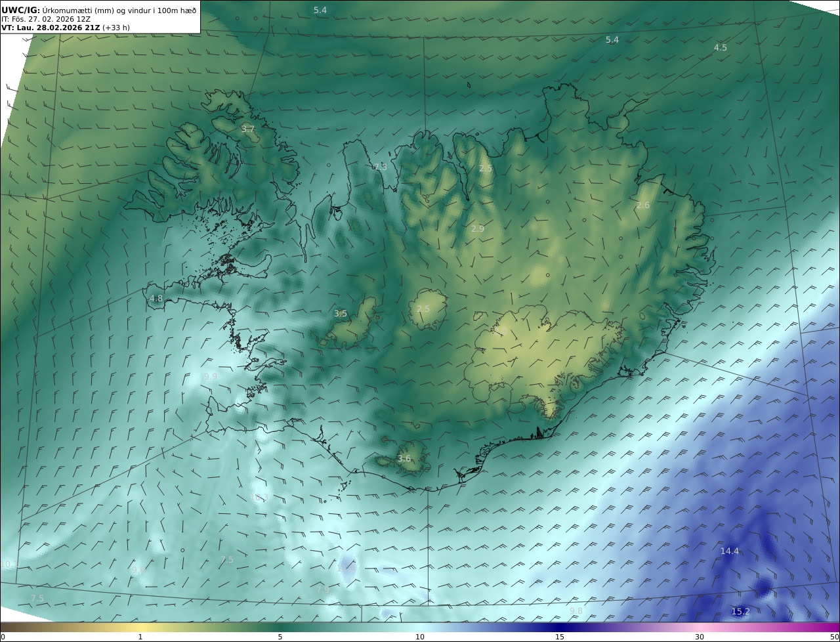Click the colorbar tick label 10
The width and height of the screenshot is (840, 642).
click(420, 637)
